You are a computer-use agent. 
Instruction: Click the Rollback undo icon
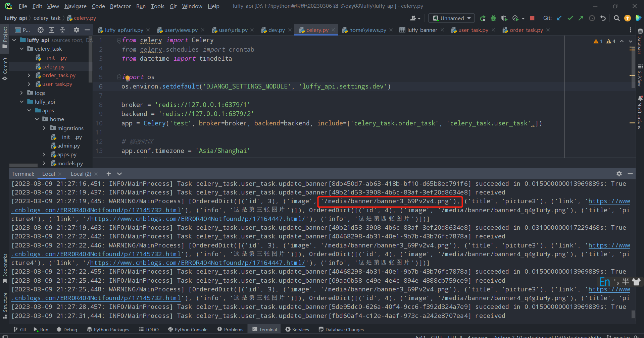coord(603,18)
